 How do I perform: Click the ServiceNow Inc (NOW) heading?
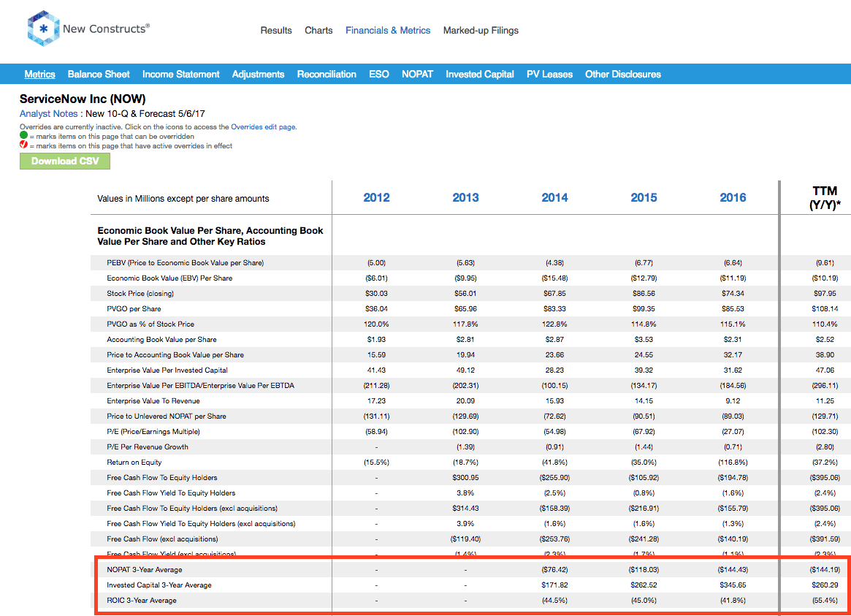(83, 99)
